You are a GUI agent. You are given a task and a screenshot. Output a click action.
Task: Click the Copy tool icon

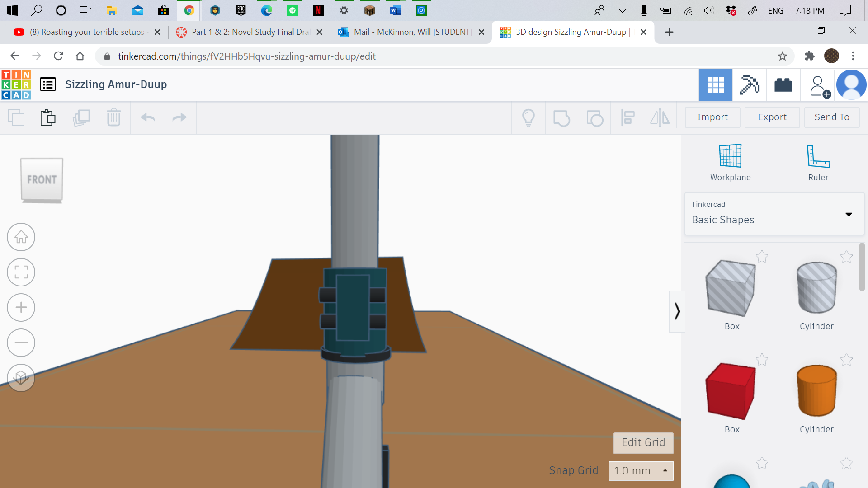coord(16,117)
